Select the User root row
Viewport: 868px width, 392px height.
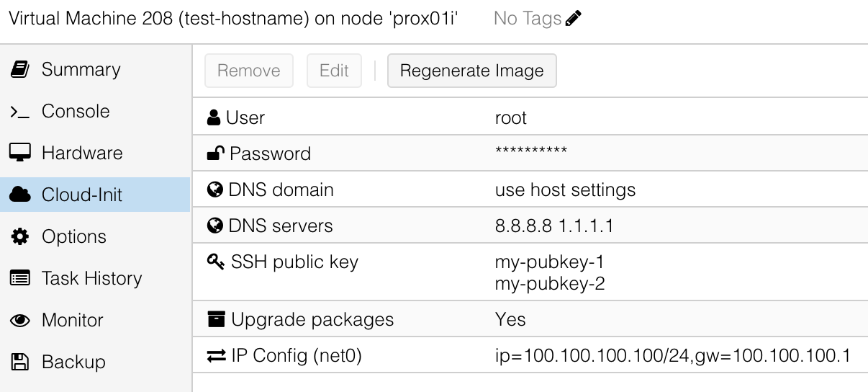(x=530, y=117)
